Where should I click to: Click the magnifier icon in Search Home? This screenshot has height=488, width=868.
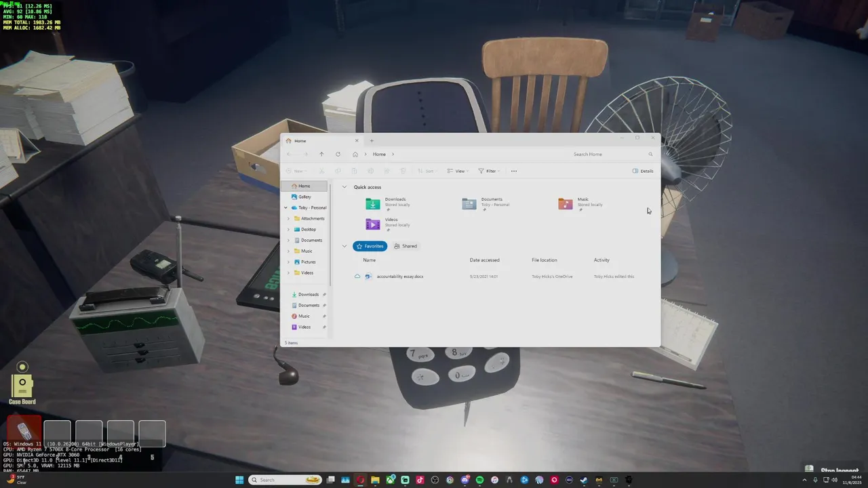[650, 155]
